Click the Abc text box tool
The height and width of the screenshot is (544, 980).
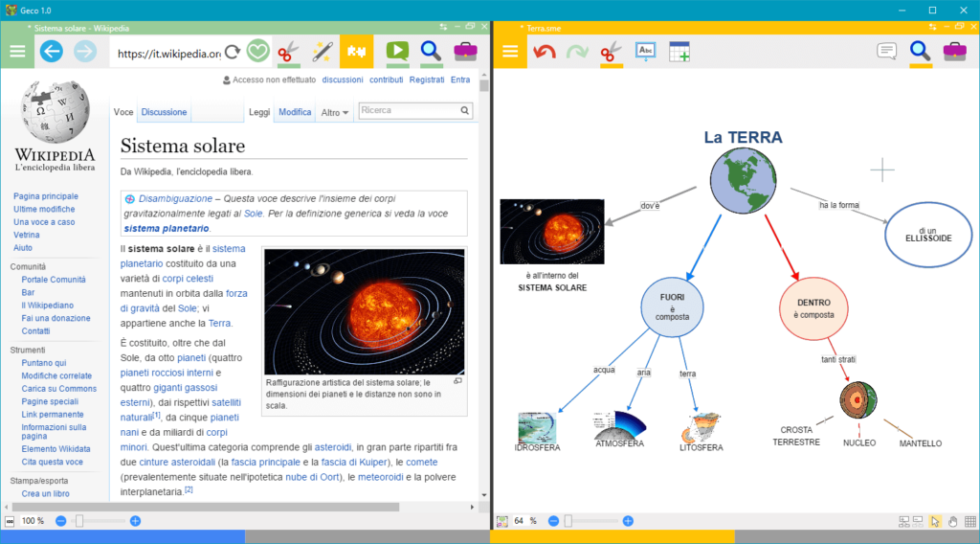pyautogui.click(x=645, y=52)
